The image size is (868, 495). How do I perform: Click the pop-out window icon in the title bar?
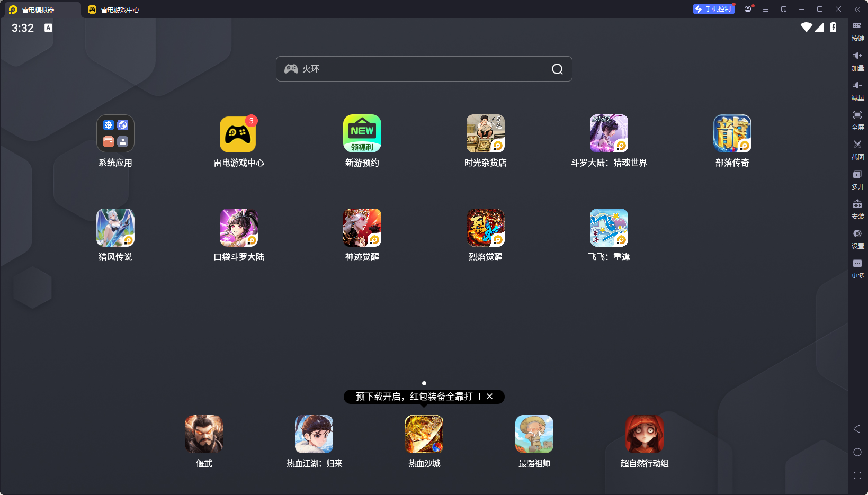(784, 9)
